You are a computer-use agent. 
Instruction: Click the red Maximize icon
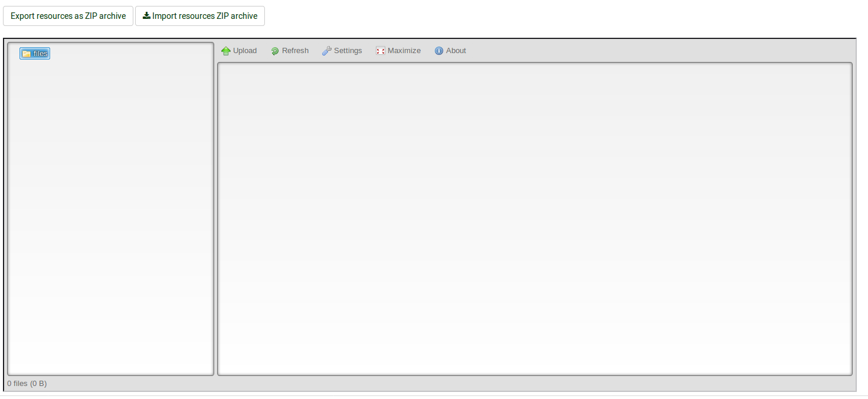pyautogui.click(x=381, y=51)
